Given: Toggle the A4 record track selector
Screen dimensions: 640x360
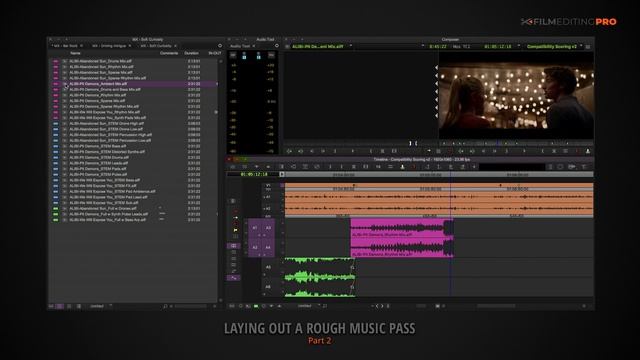Looking at the screenshot, I should [x=268, y=247].
